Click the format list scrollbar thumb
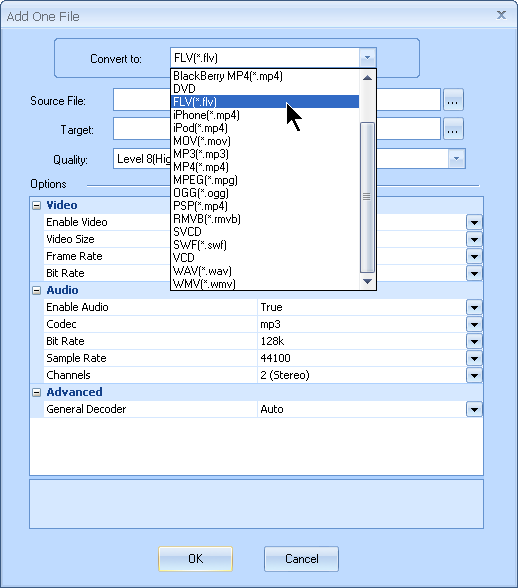Viewport: 518px width, 588px height. (367, 197)
